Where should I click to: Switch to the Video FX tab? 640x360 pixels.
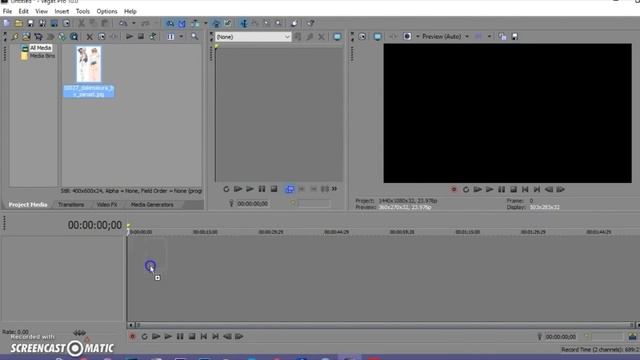tap(107, 204)
